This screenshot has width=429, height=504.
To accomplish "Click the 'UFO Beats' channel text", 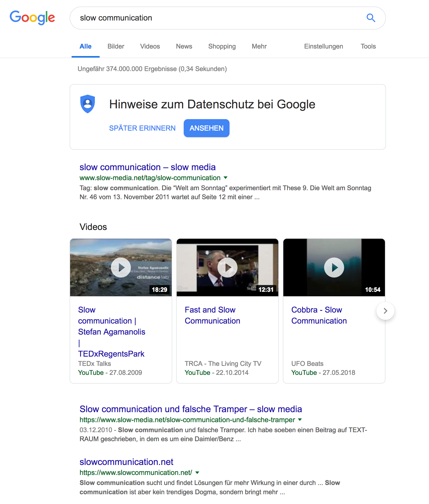I will coord(307,364).
